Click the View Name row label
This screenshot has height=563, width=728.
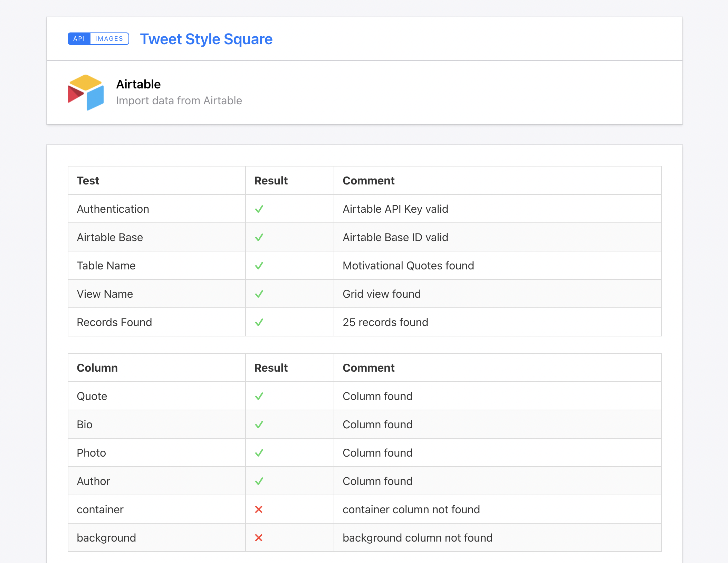point(105,294)
